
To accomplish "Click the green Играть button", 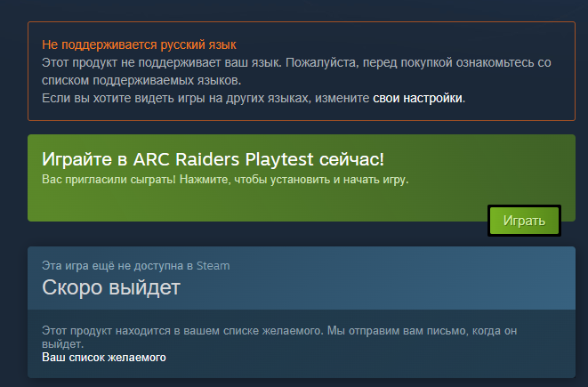I will point(524,221).
